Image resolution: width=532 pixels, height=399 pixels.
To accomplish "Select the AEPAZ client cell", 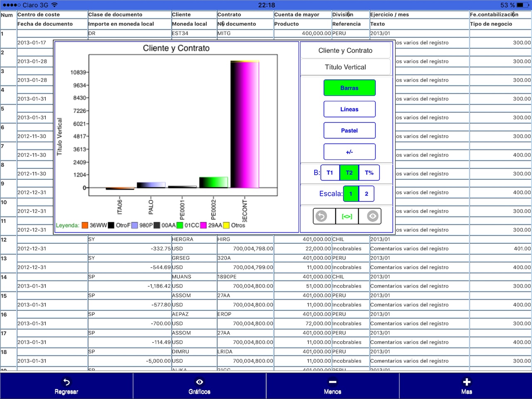I will pos(194,314).
